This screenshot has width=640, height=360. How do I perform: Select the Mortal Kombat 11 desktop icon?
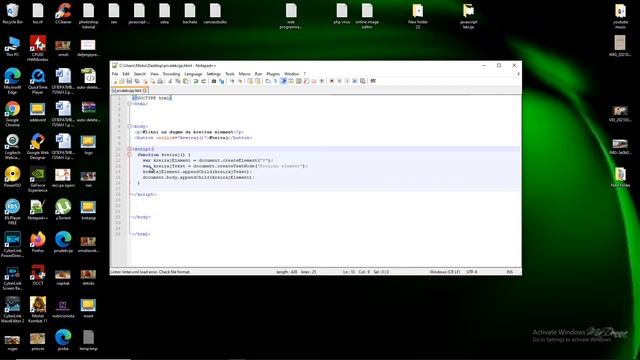tap(38, 310)
